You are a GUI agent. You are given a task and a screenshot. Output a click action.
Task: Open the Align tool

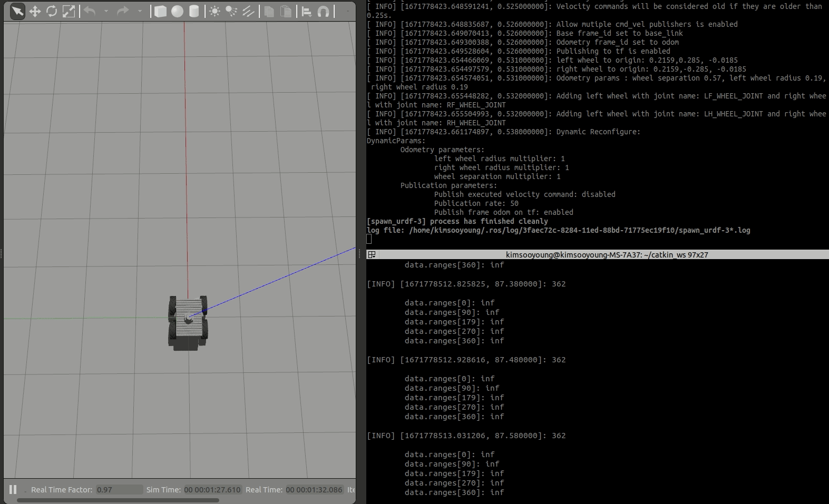coord(307,11)
